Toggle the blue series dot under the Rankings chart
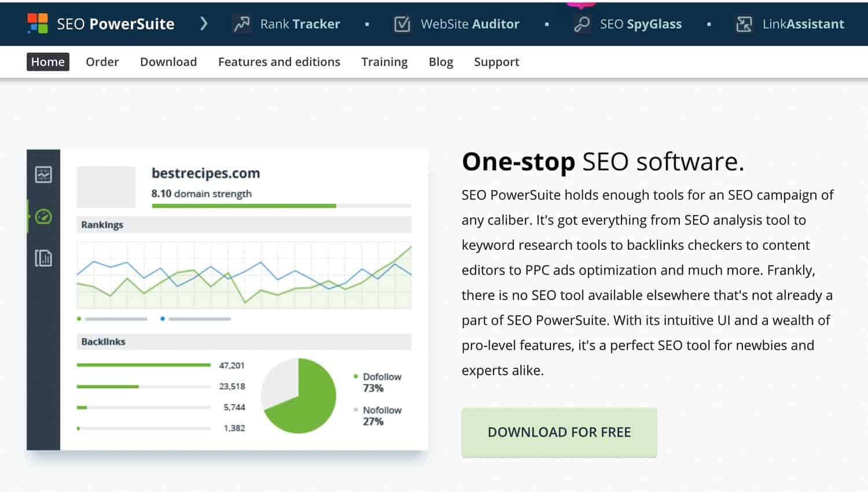This screenshot has width=868, height=492. (162, 319)
